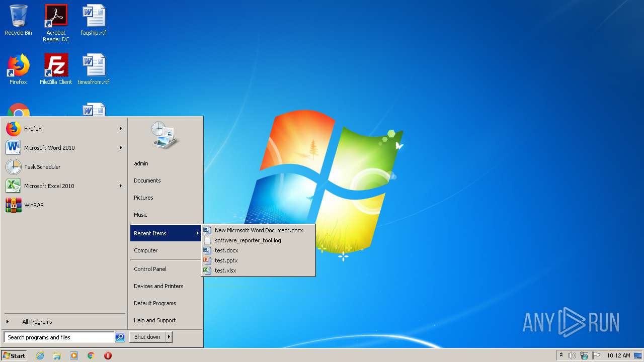The height and width of the screenshot is (362, 644).
Task: Open the volume control tray icon
Action: 572,355
